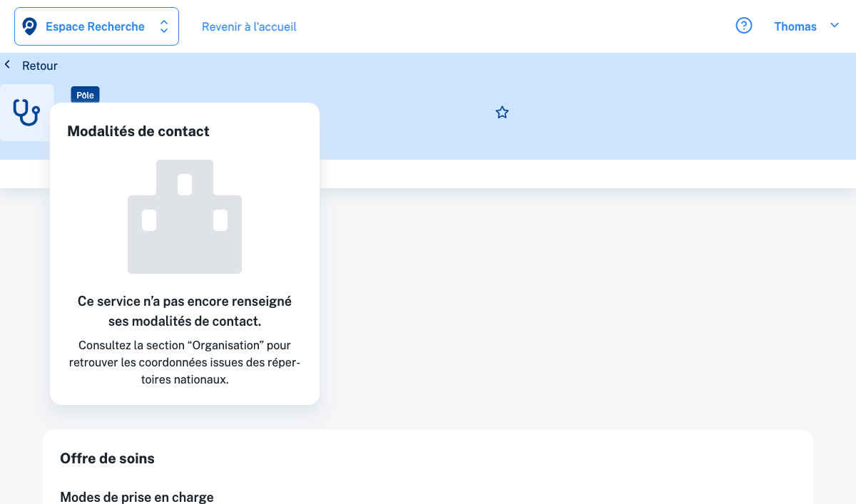This screenshot has width=856, height=504.
Task: Click the Offre de soins heading
Action: (107, 458)
